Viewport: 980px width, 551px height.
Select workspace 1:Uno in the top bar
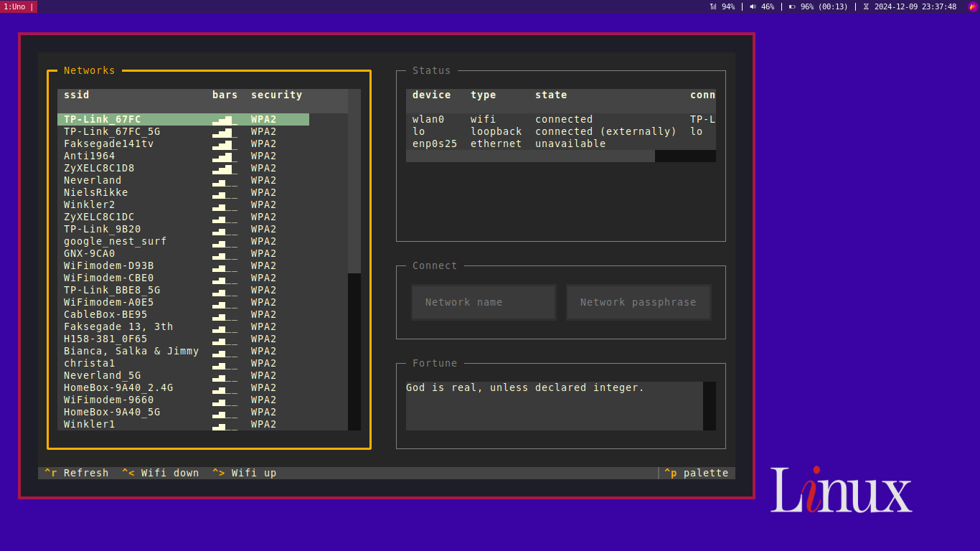click(17, 6)
